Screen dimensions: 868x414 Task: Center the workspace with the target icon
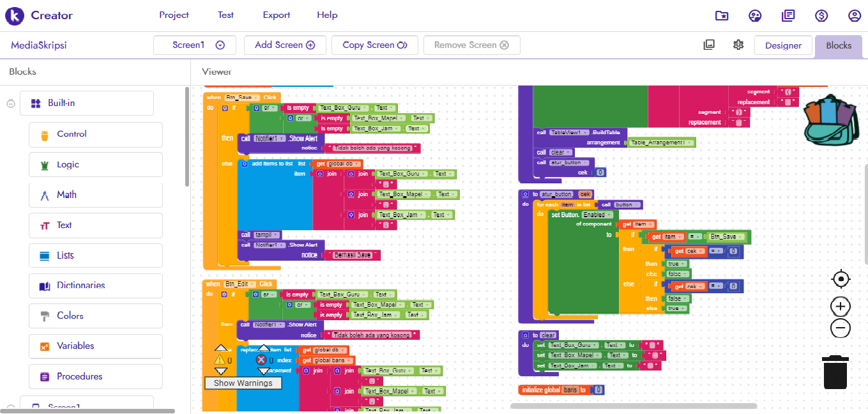pos(841,279)
